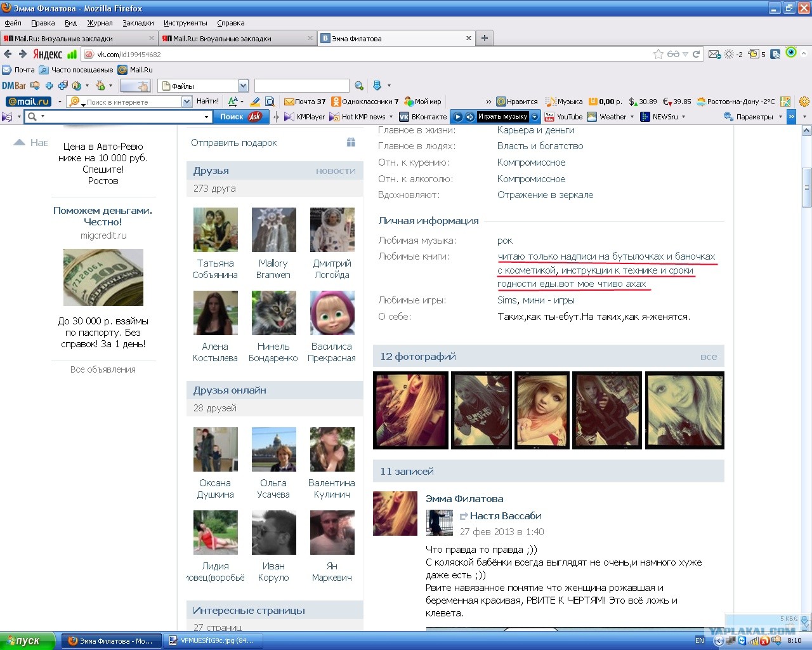This screenshot has width=812, height=650.
Task: Open ВКонтакте toolbar shortcut
Action: [x=422, y=117]
